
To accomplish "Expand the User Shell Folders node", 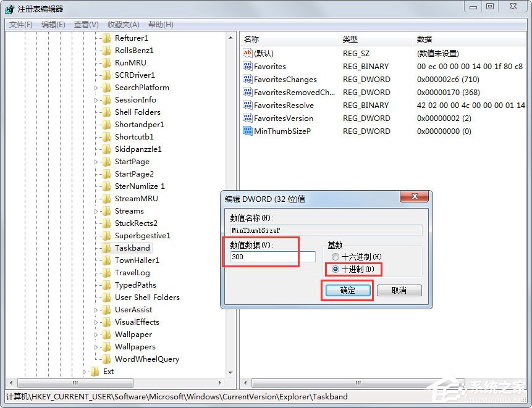I will (x=95, y=297).
